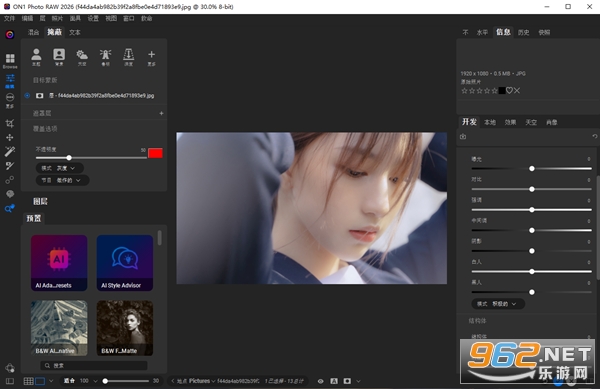600x389 pixels.
Task: Add a filter layer with plus icon
Action: click(x=161, y=113)
